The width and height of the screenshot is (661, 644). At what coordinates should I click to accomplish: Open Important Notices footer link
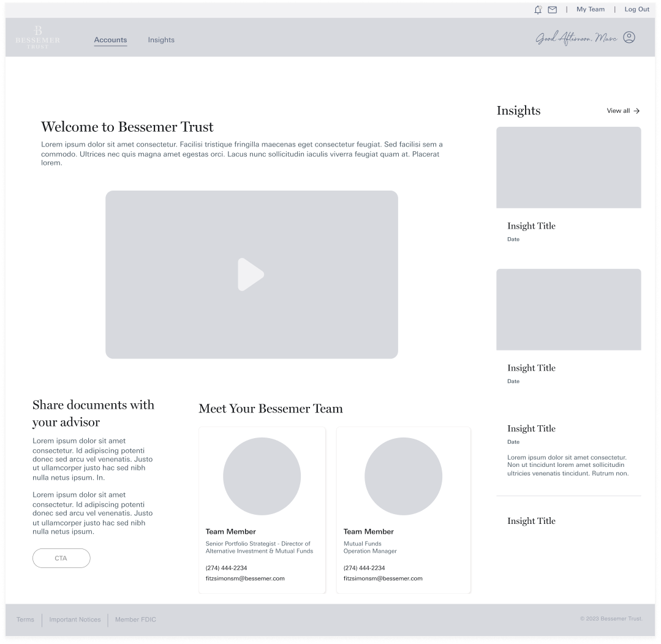click(75, 619)
